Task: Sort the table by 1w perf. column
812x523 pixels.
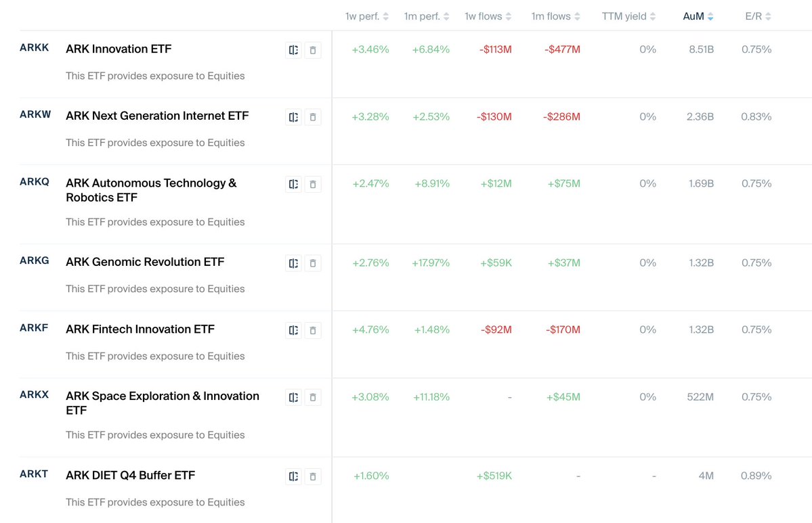Action: pos(366,16)
